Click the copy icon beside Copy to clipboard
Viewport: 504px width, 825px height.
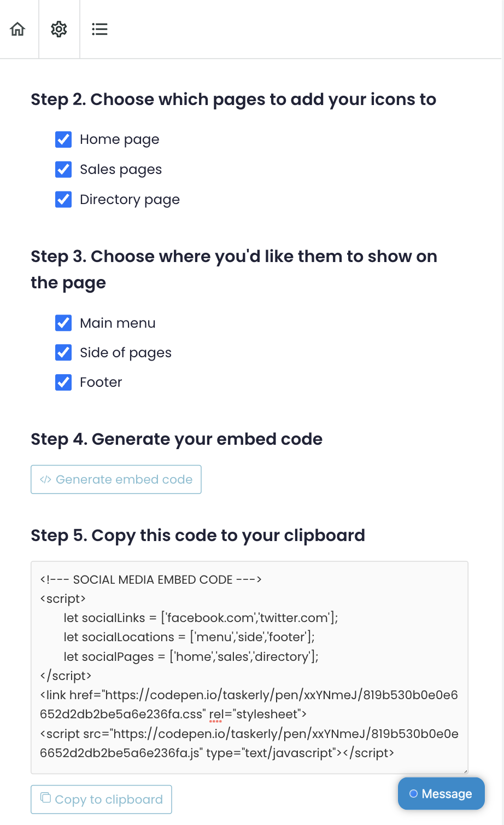point(46,798)
